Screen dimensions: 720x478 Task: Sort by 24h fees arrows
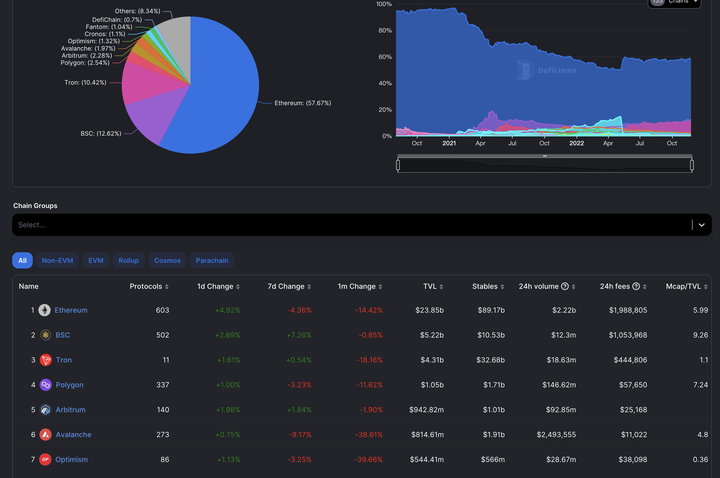[x=645, y=287]
